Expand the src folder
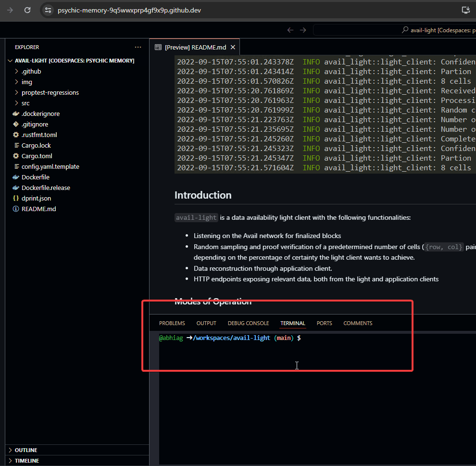 [x=25, y=103]
